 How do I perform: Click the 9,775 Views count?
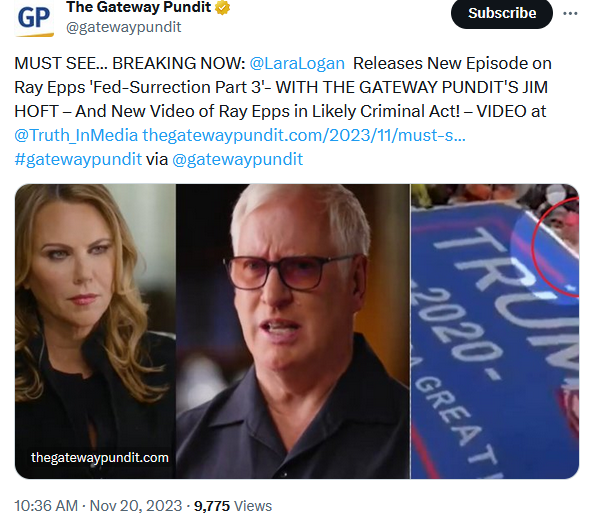pyautogui.click(x=233, y=506)
